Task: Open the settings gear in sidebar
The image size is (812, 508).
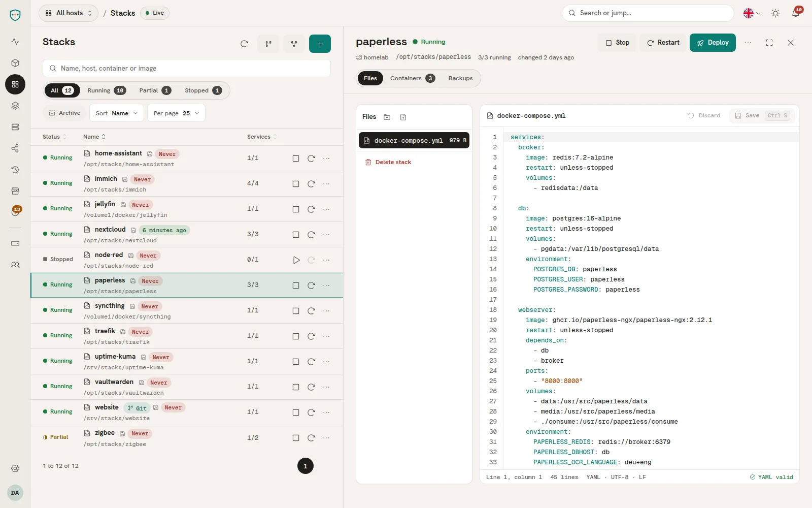Action: point(15,468)
